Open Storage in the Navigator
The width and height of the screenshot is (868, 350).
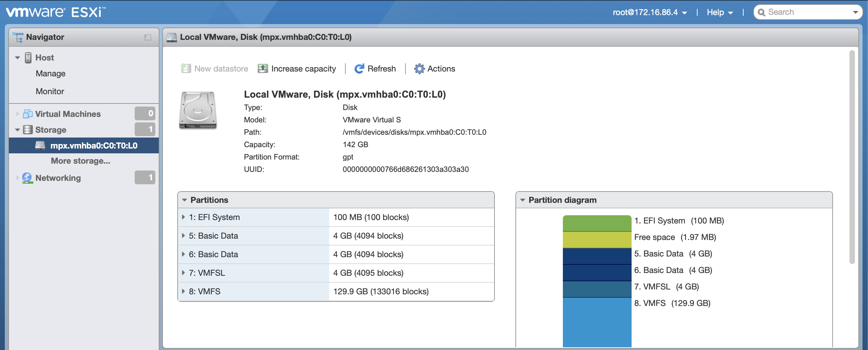51,130
